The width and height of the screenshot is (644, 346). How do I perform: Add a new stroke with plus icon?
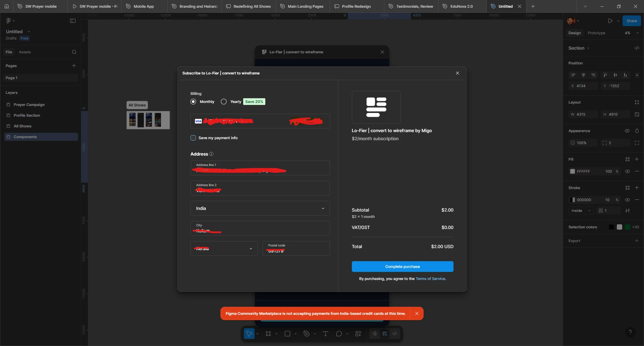pos(637,188)
